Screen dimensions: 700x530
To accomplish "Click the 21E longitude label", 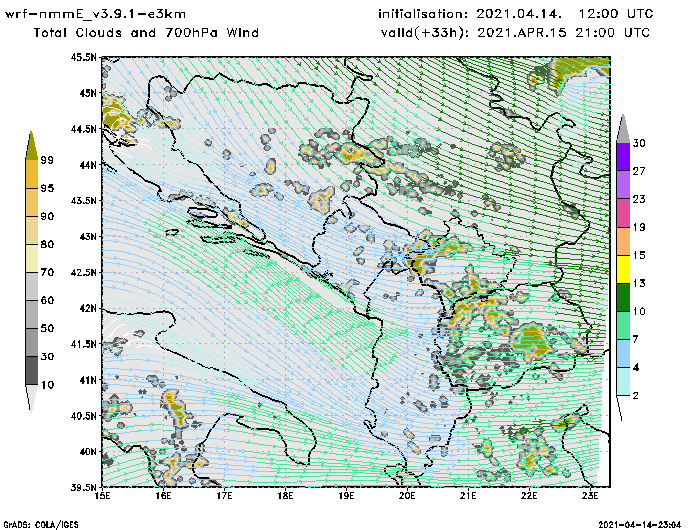I will 468,496.
